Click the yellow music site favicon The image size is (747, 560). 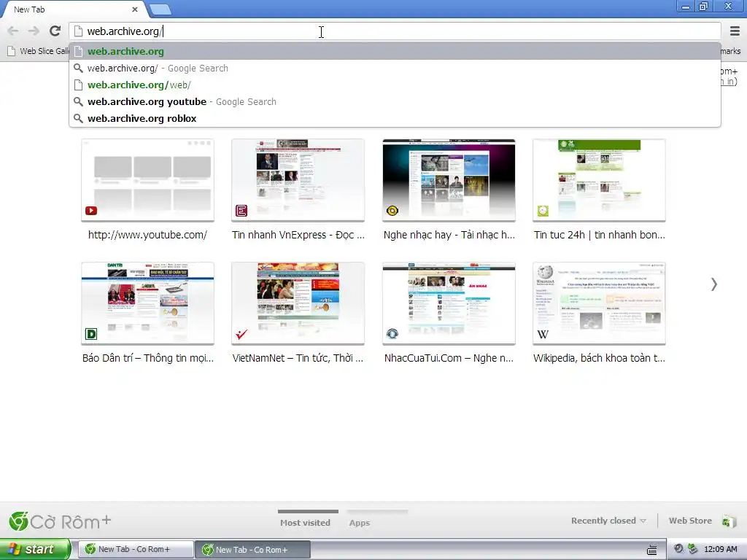(x=392, y=211)
